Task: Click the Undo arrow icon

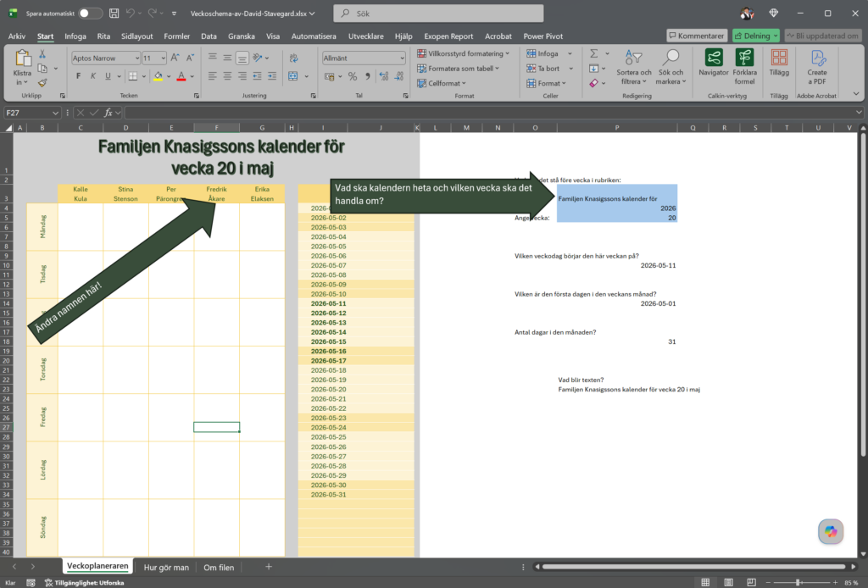Action: coord(130,14)
